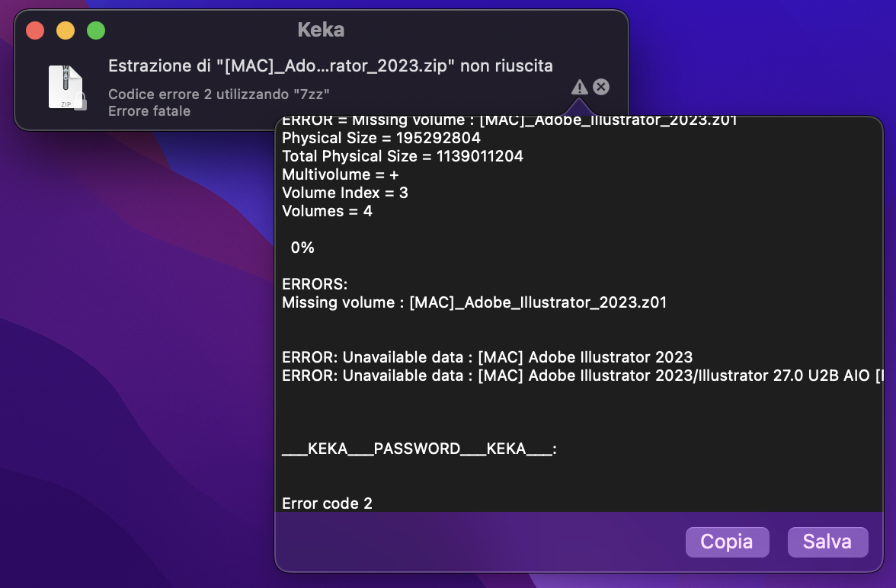Click the 'Volume Index = 3' line
896x588 pixels.
(x=344, y=193)
